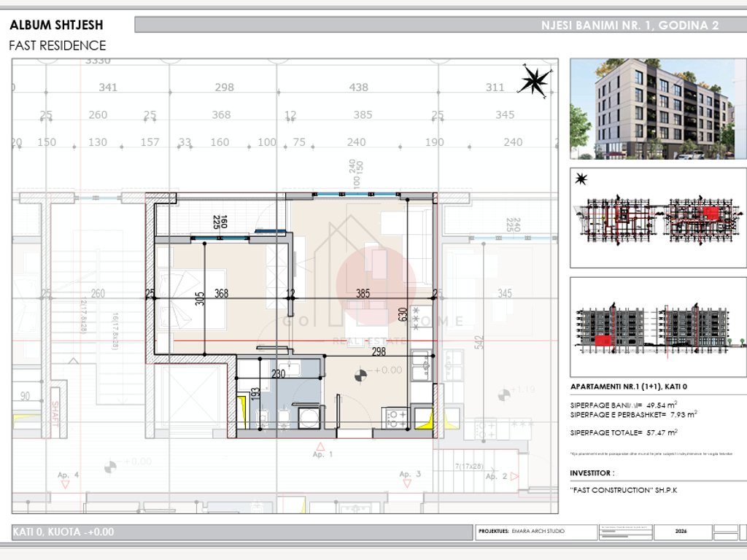
Task: Click the NJESI BANIMI NR. 1, GODINA 2 header
Action: (630, 26)
